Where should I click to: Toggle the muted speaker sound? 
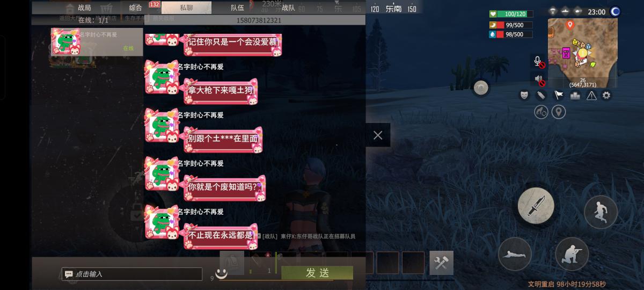pyautogui.click(x=538, y=81)
